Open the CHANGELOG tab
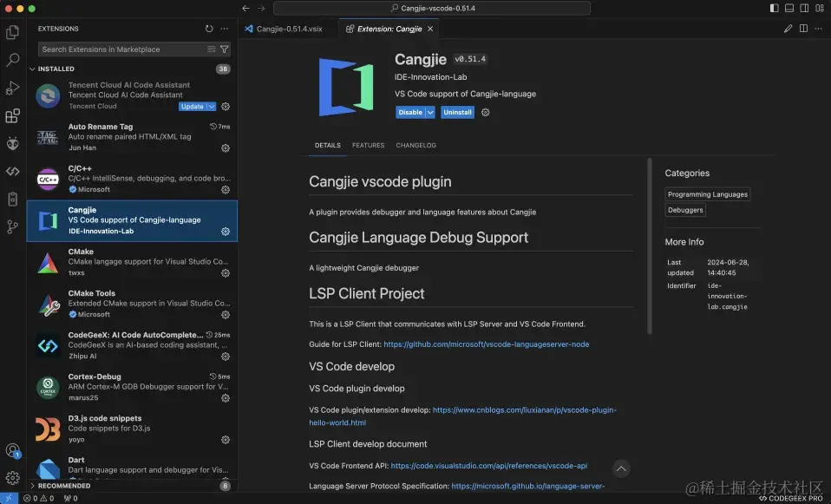 pyautogui.click(x=416, y=145)
